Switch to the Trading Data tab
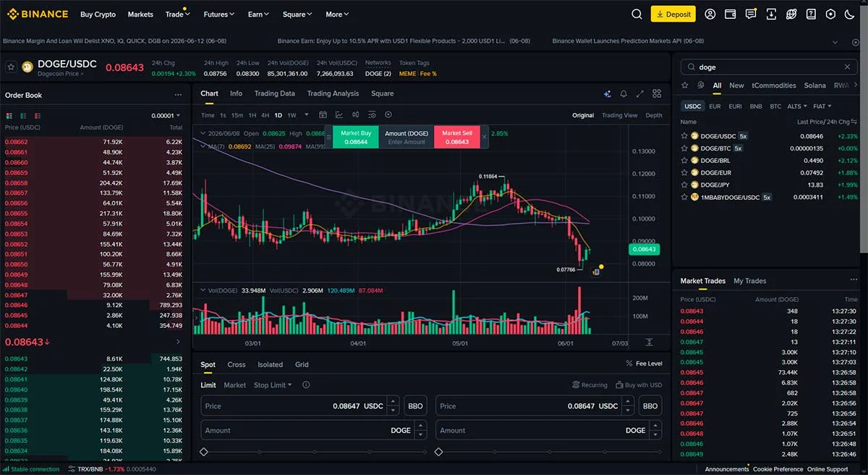 274,93
